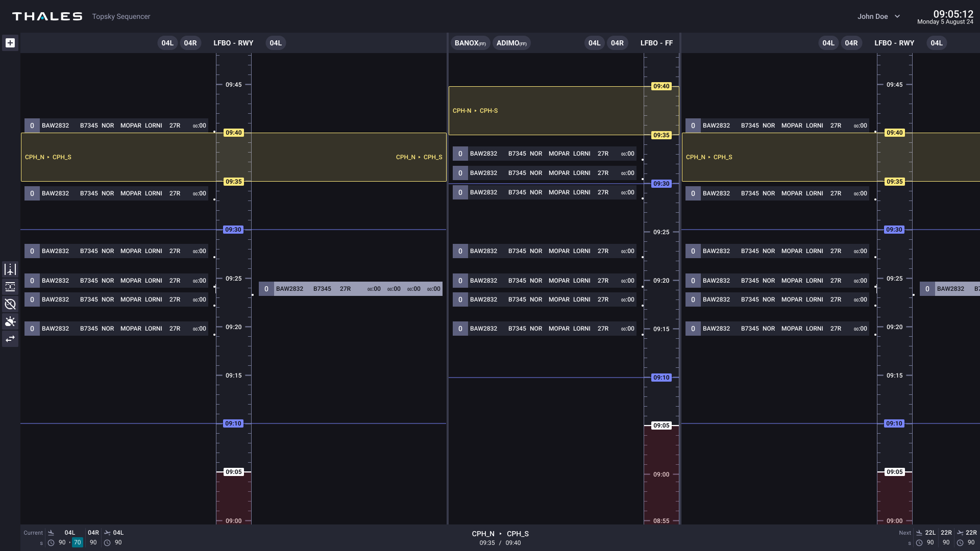Click the white 09:05 marker on rightmost RWY timeline

coord(894,472)
